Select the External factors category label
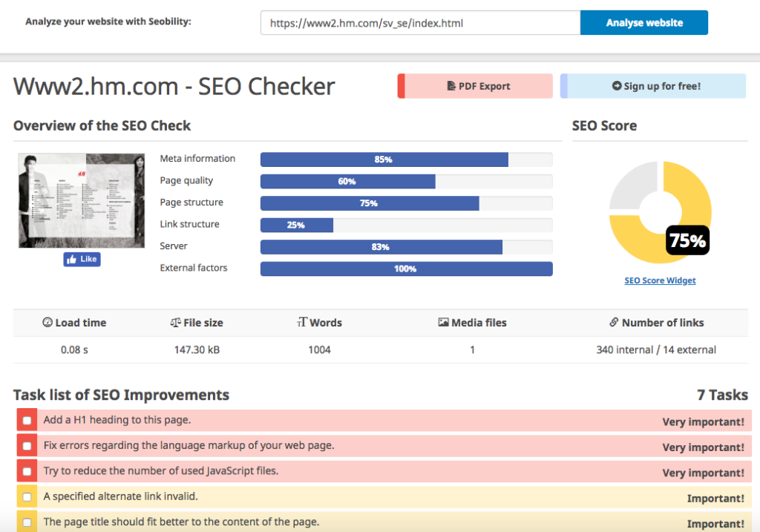 [x=194, y=268]
